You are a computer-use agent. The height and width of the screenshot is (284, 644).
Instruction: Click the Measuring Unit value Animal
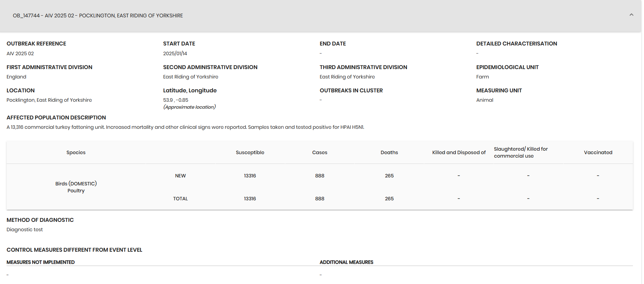(485, 100)
